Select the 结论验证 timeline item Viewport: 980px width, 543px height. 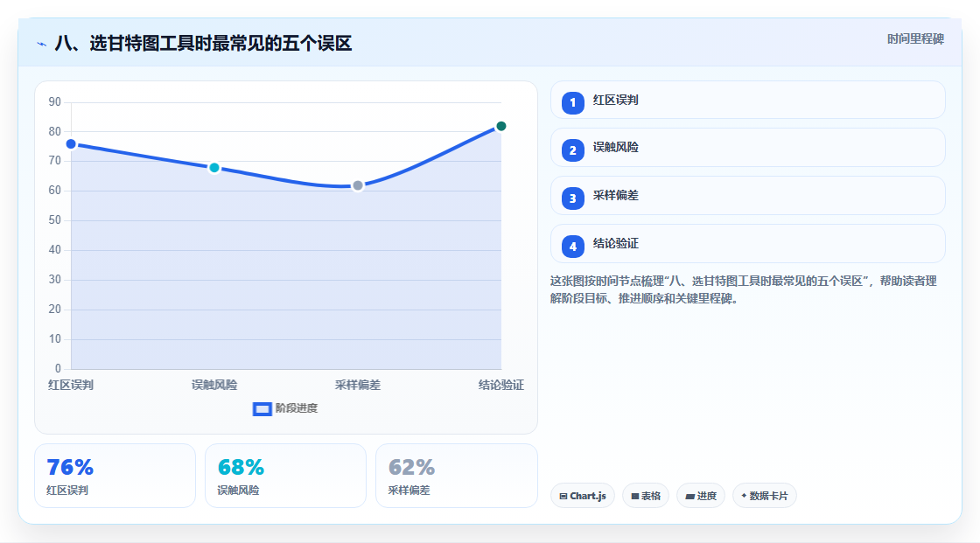coord(747,244)
